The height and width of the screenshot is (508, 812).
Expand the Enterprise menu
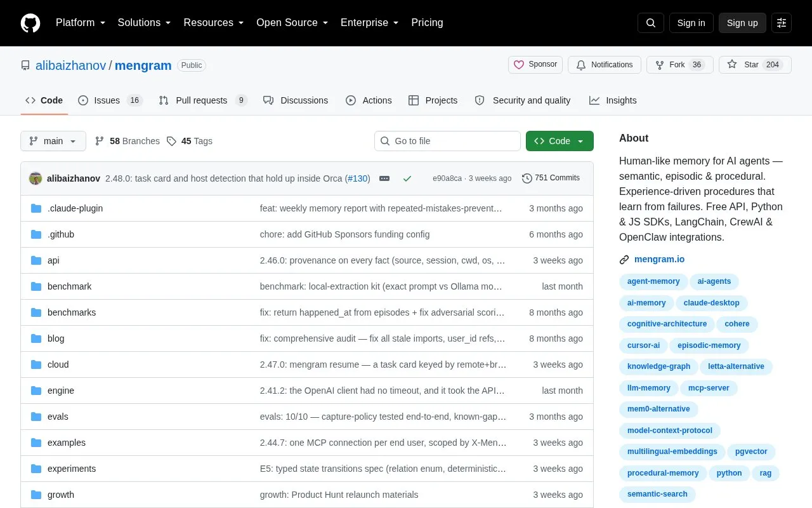[370, 23]
